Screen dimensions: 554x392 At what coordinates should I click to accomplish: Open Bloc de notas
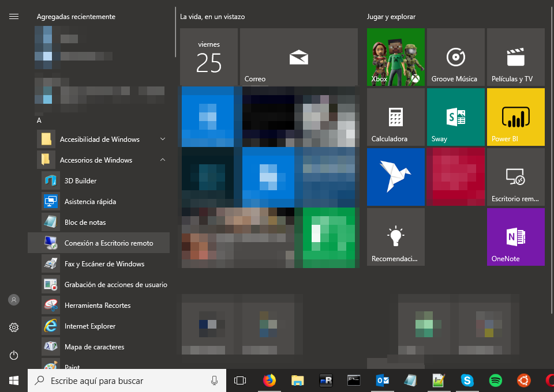[x=99, y=223]
